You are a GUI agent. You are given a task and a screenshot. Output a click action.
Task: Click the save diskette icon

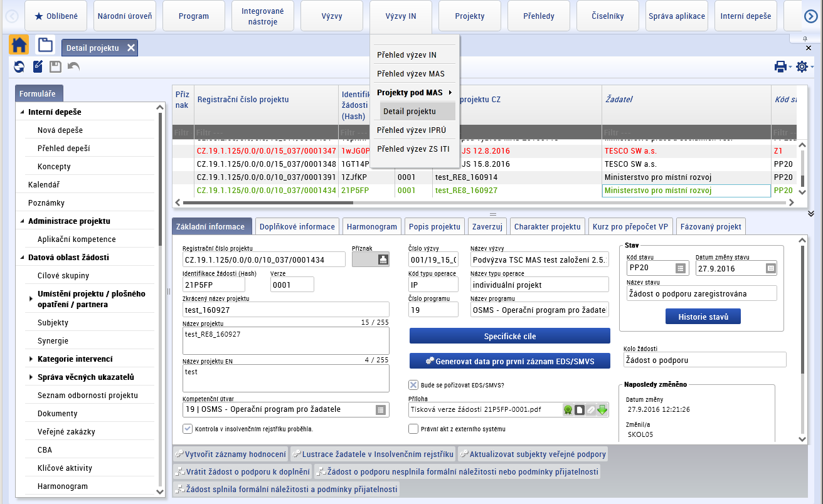pyautogui.click(x=56, y=66)
